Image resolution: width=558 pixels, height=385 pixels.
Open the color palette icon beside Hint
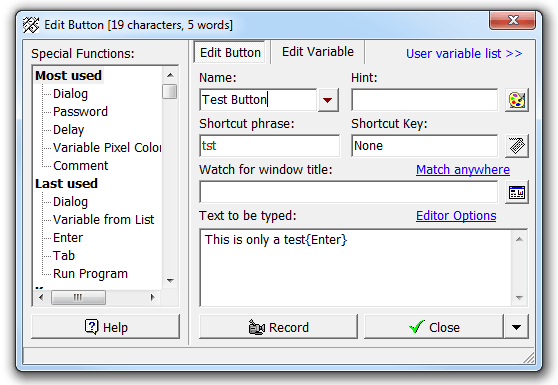pyautogui.click(x=517, y=100)
